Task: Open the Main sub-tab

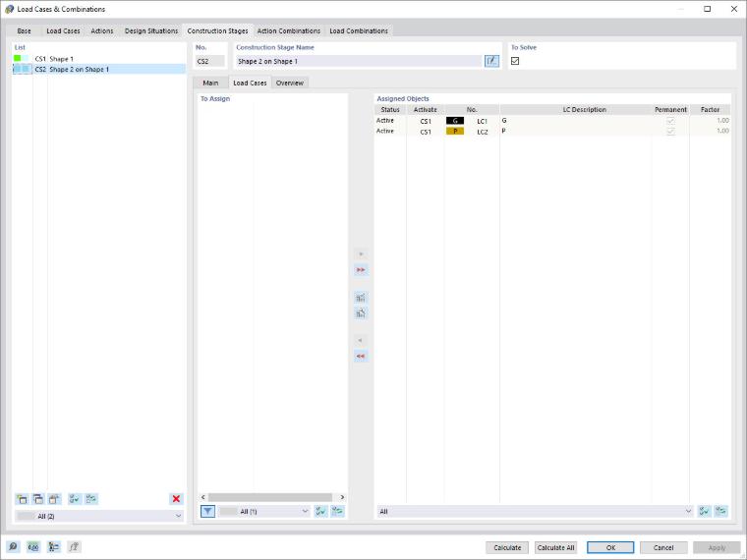Action: (210, 83)
